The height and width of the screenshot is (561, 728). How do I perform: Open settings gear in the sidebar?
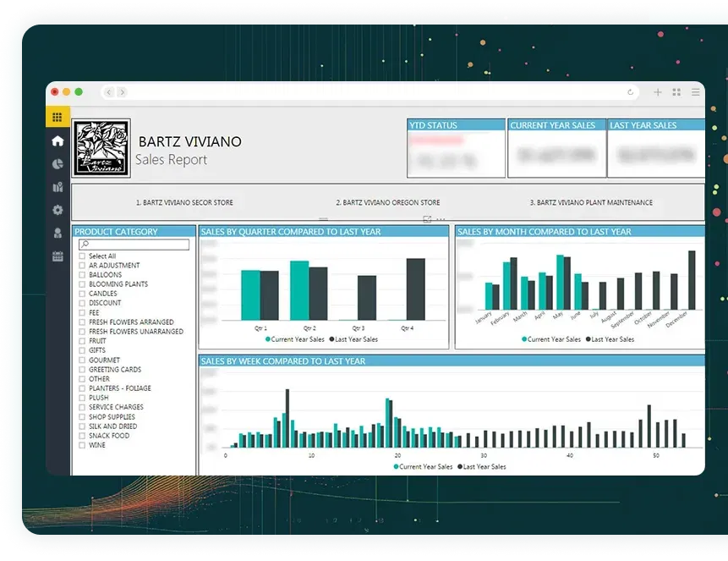57,210
